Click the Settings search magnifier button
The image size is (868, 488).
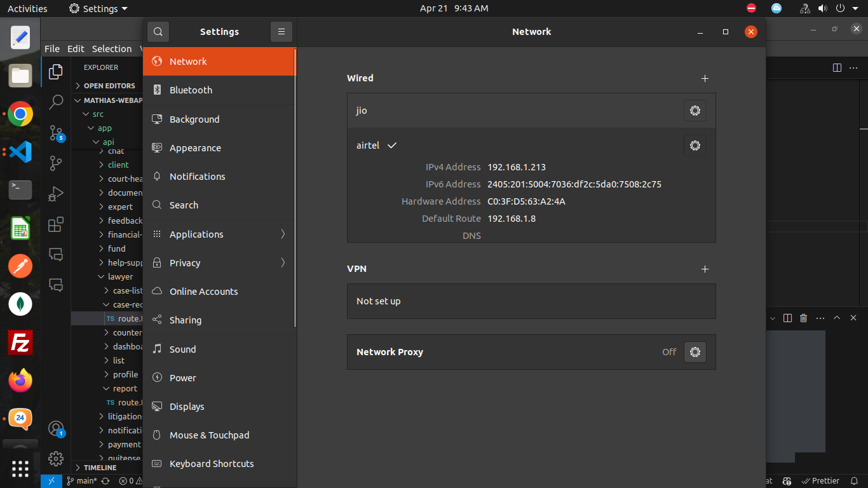coord(158,32)
